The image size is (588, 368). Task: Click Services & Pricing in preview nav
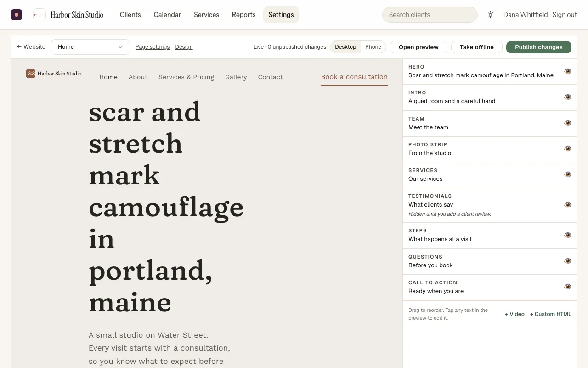pyautogui.click(x=186, y=77)
